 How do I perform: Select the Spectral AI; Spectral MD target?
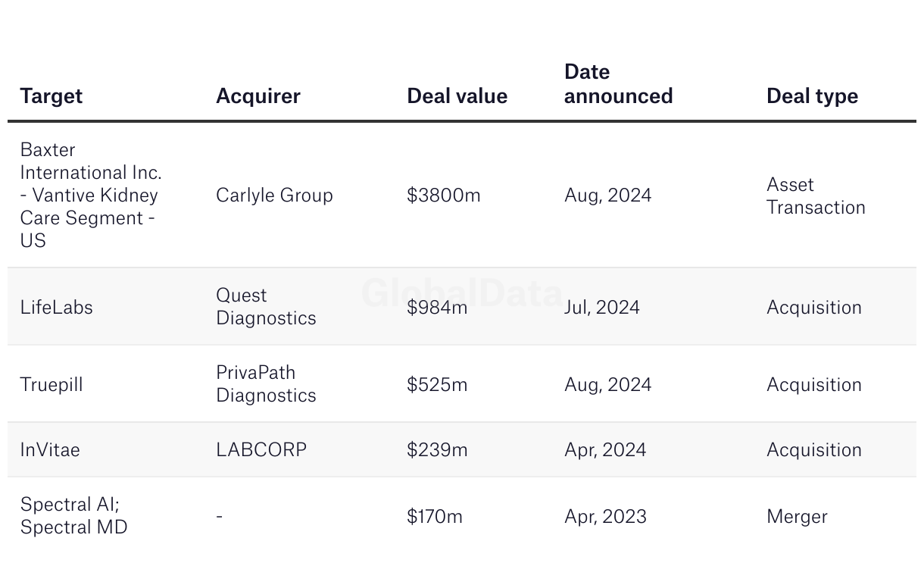pos(73,515)
